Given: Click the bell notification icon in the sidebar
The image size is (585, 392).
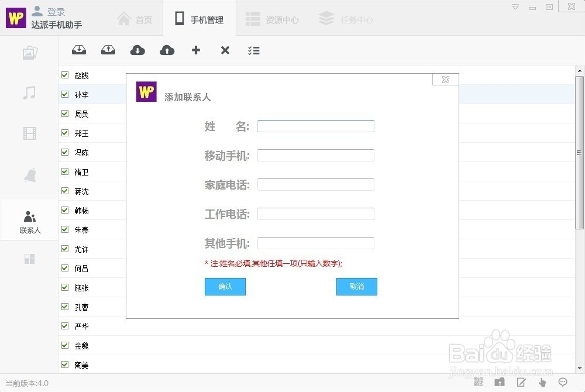Looking at the screenshot, I should [x=29, y=174].
